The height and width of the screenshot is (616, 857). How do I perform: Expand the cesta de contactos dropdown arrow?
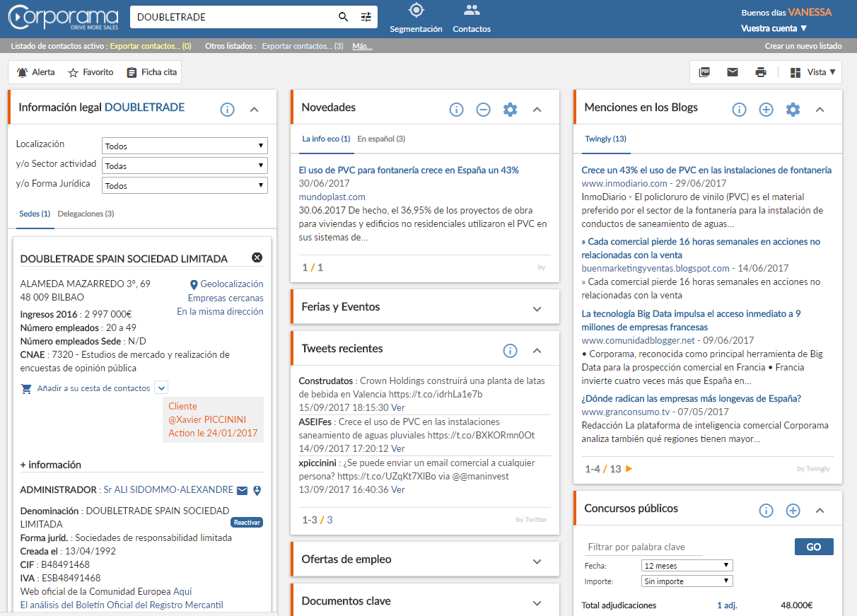161,388
